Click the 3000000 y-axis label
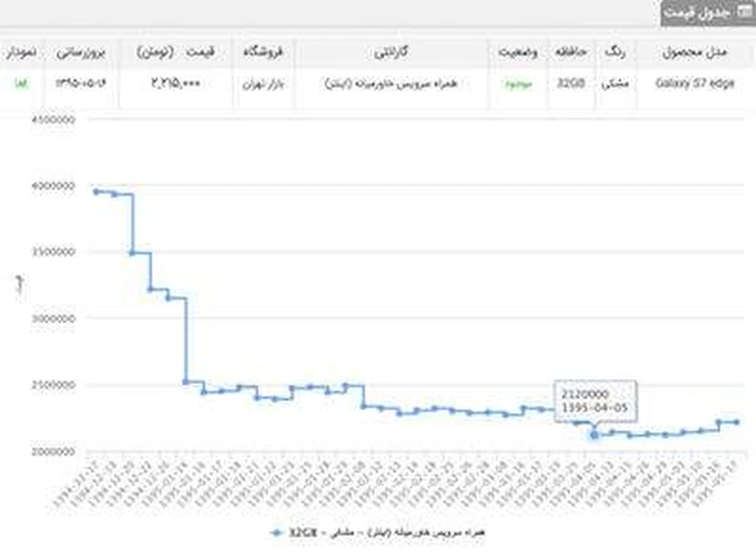 pyautogui.click(x=53, y=319)
